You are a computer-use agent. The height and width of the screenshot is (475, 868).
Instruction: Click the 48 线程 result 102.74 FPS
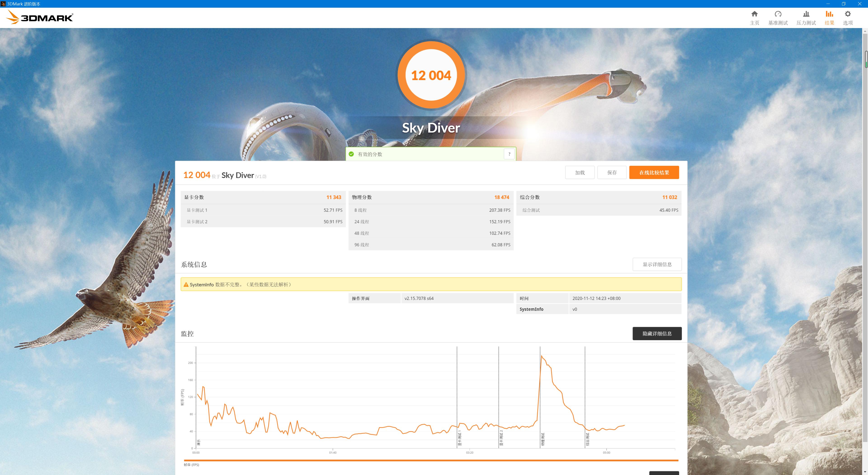pos(500,233)
